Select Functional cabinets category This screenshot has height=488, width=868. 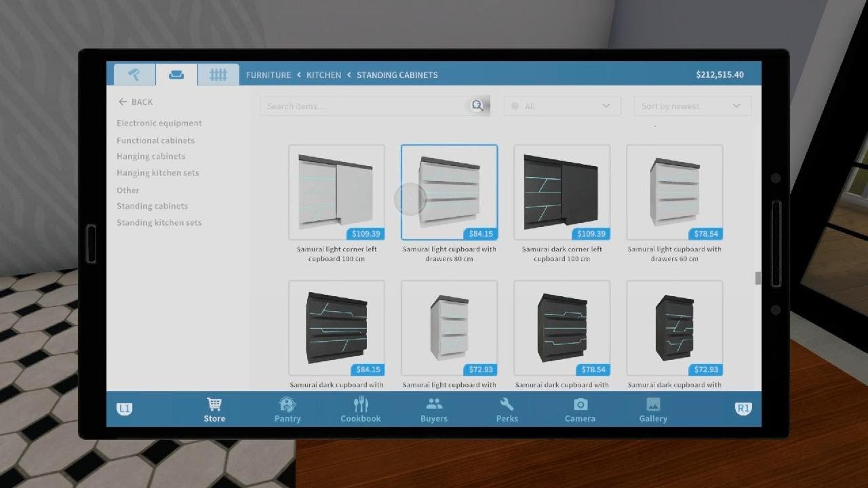pos(155,140)
